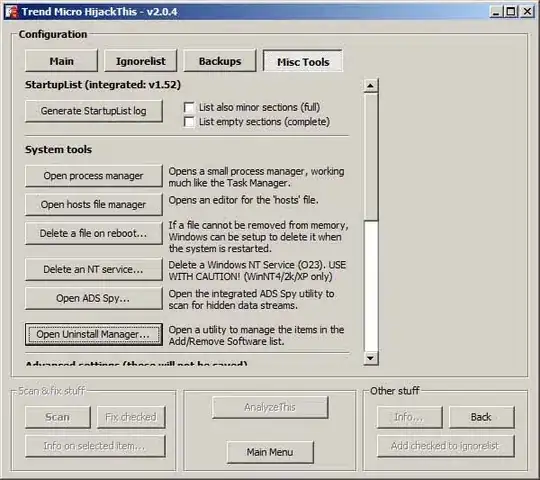Click the HijackThis title bar app icon
Viewport: 540px width, 480px height.
pyautogui.click(x=11, y=12)
